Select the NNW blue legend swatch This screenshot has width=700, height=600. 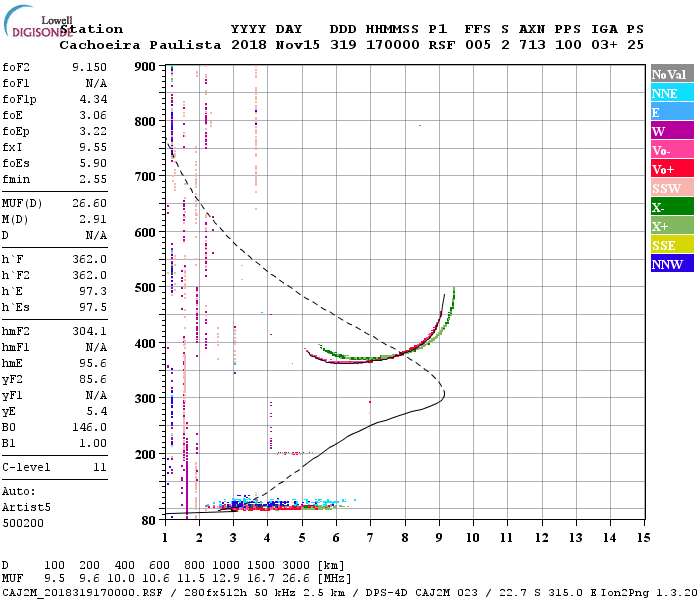(x=672, y=264)
